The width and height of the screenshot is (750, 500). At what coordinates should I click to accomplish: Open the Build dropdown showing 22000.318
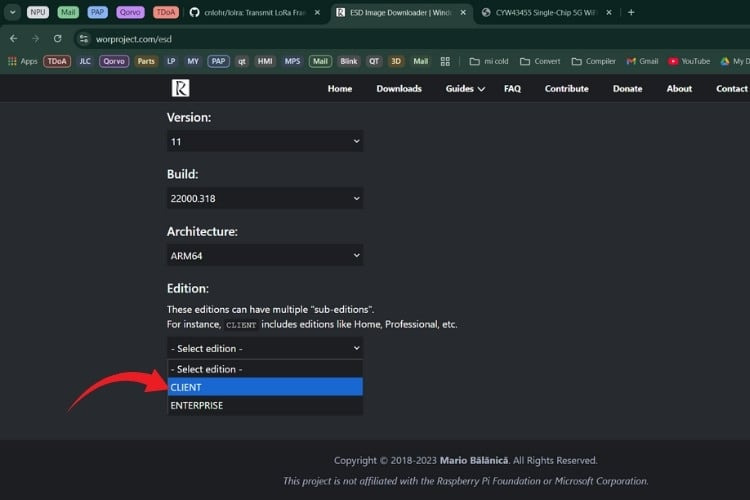265,198
